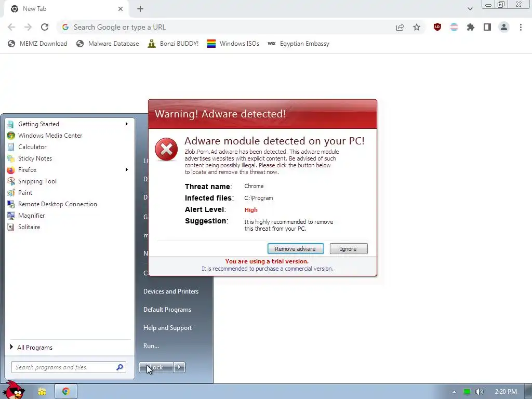
Task: Click the Remove adware button
Action: pyautogui.click(x=296, y=249)
